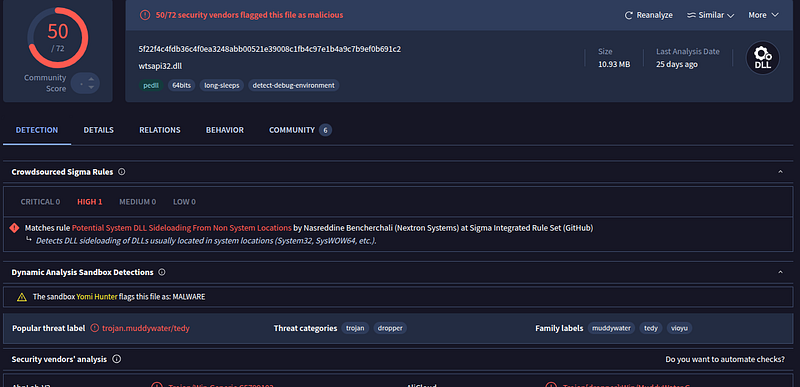Click the Similar approximately-equal icon
Image resolution: width=800 pixels, height=387 pixels.
(692, 15)
